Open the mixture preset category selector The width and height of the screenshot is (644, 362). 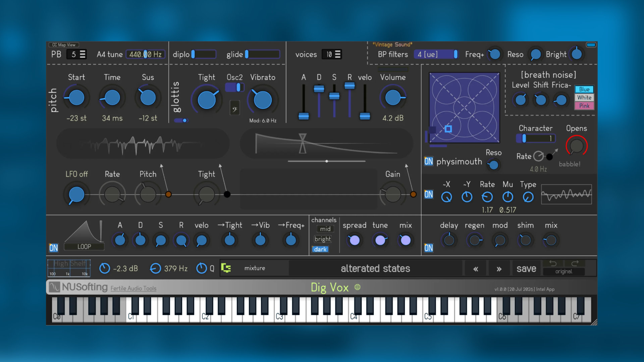[x=255, y=268]
